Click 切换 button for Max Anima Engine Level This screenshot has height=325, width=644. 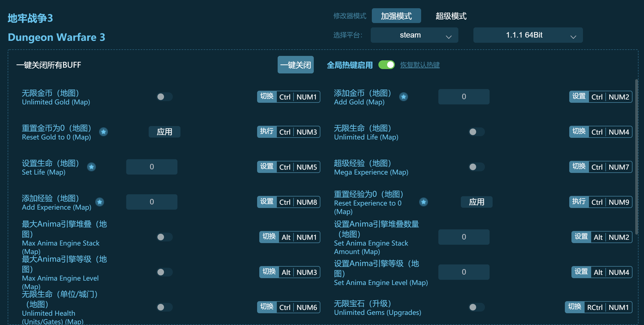point(269,272)
